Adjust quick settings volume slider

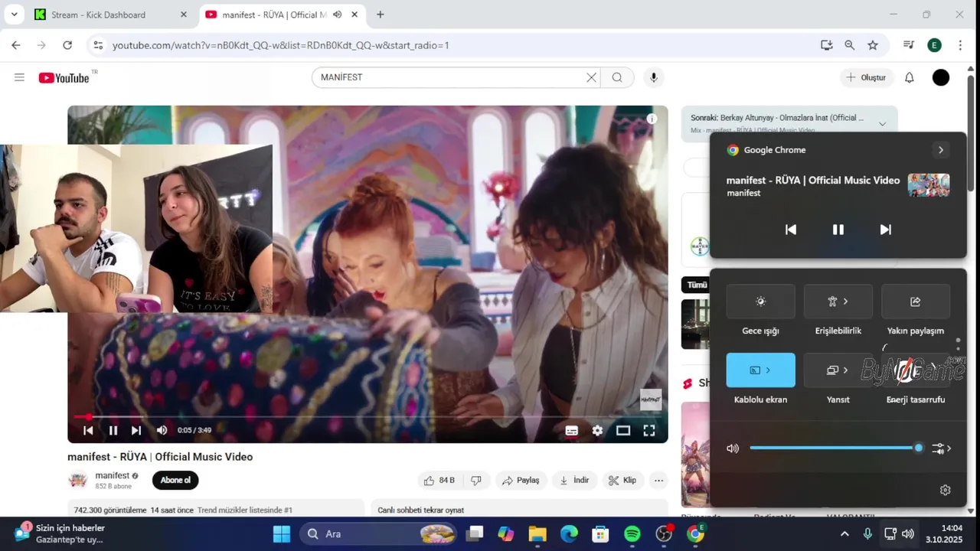[835, 448]
